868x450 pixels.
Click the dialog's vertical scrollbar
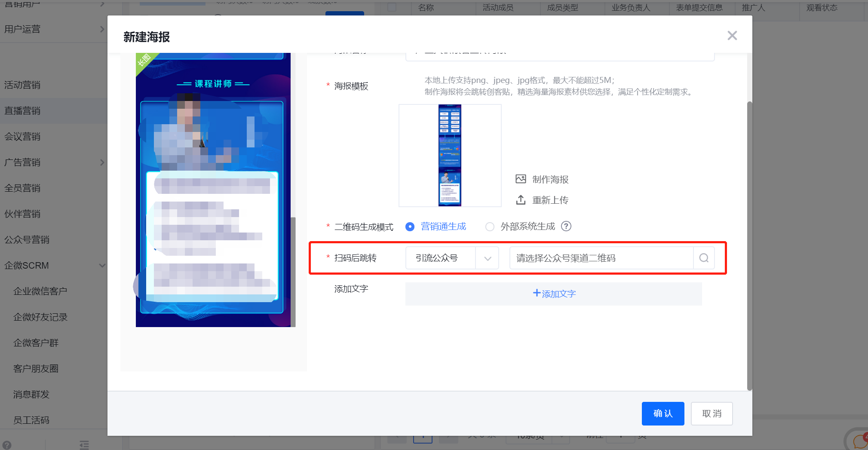[749, 246]
